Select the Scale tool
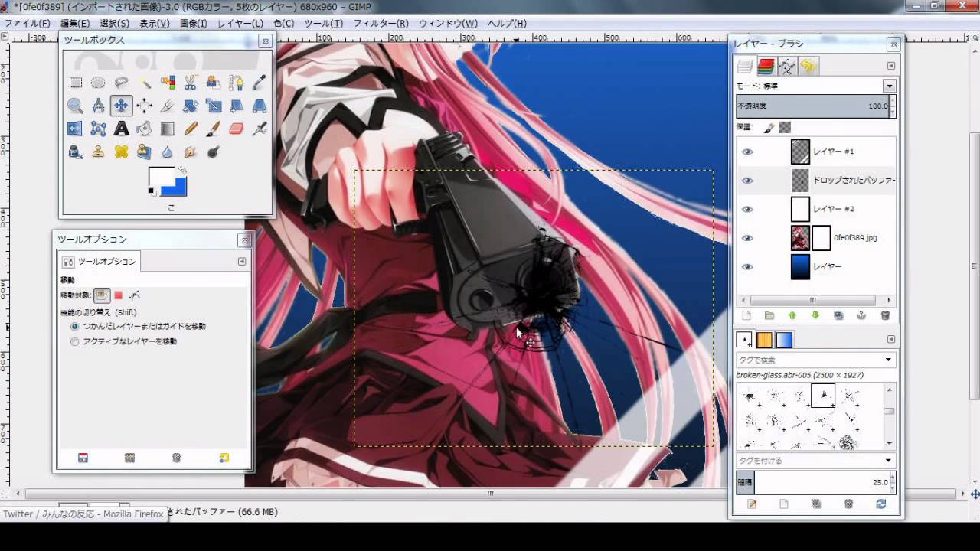The image size is (980, 551). click(x=213, y=106)
